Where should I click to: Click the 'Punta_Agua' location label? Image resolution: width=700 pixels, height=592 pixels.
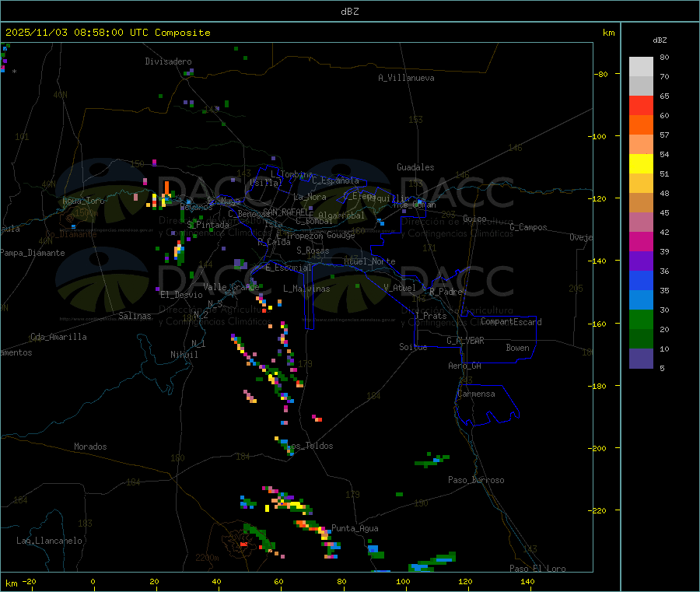pyautogui.click(x=355, y=528)
